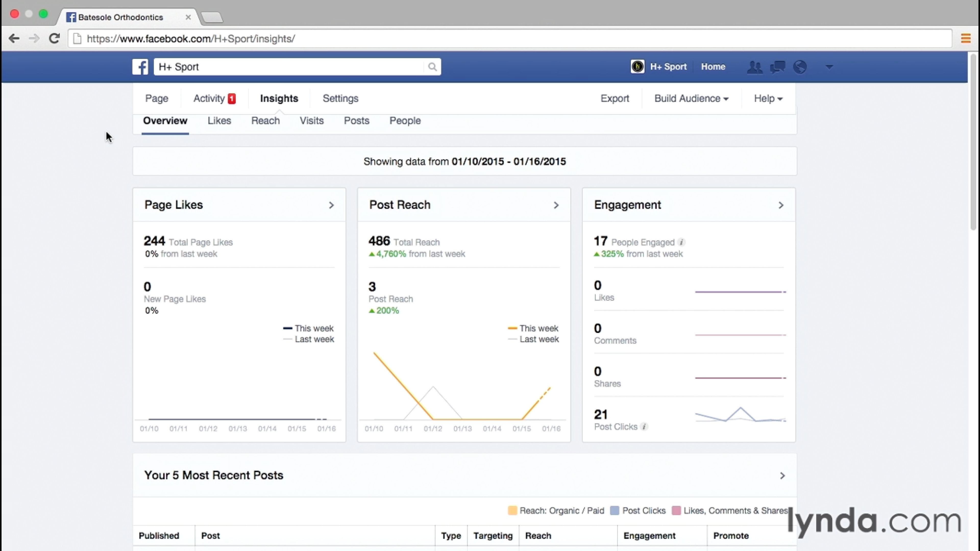This screenshot has height=551, width=980.
Task: Expand Your 5 Most Recent Posts chevron
Action: [782, 476]
